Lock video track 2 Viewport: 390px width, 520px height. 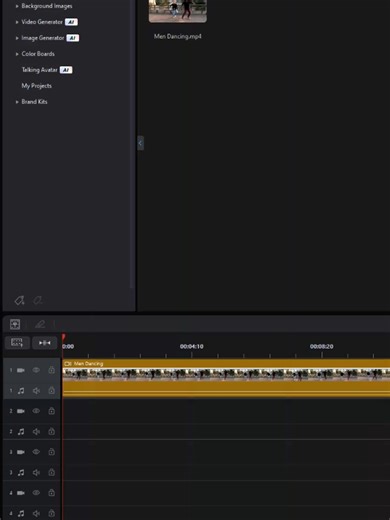[51, 411]
